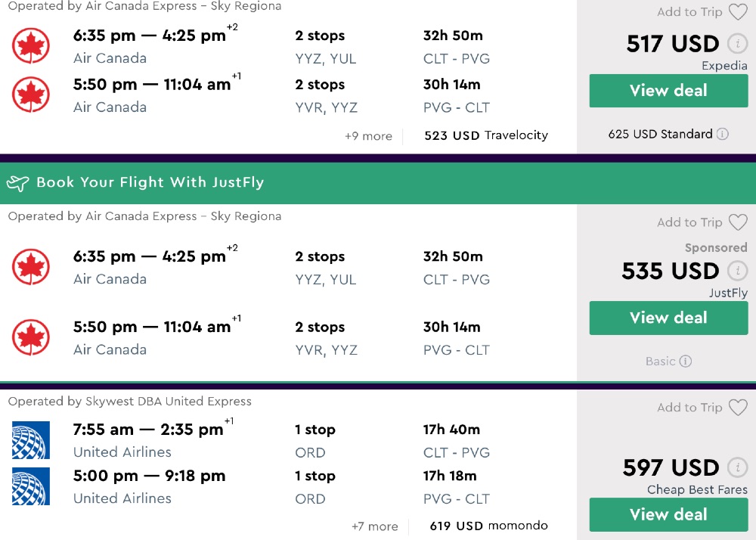The height and width of the screenshot is (540, 756).
Task: Save the JustFly 535 USD flight with heart
Action: 738,222
